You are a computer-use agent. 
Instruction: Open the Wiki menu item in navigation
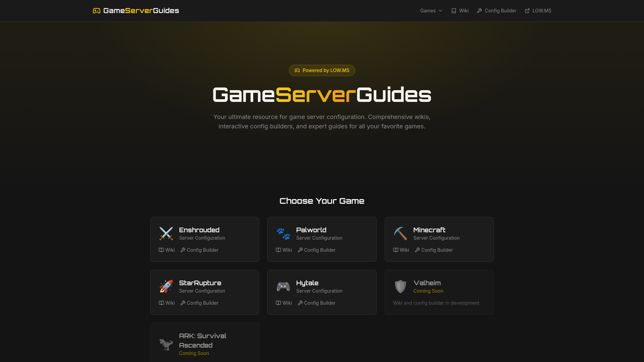click(460, 10)
